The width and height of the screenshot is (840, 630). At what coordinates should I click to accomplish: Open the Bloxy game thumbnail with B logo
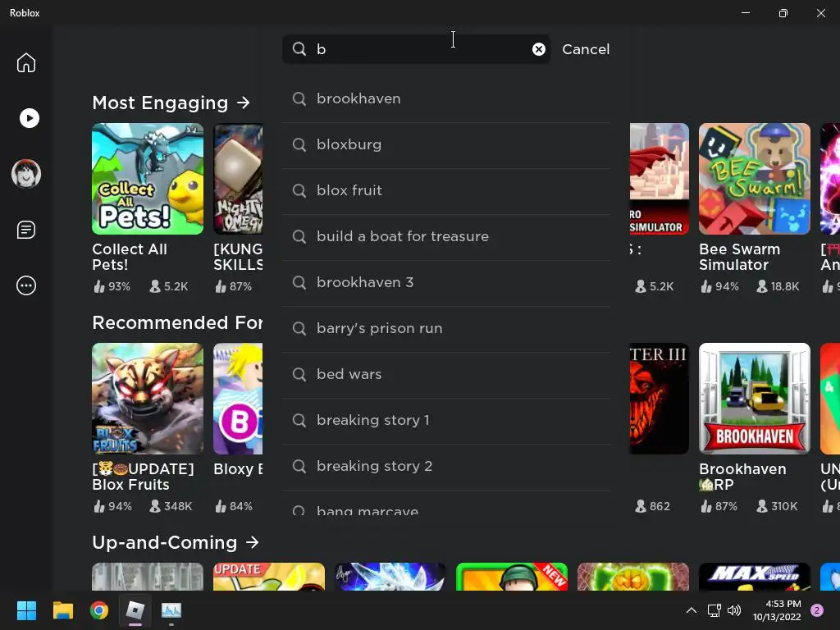(x=238, y=399)
